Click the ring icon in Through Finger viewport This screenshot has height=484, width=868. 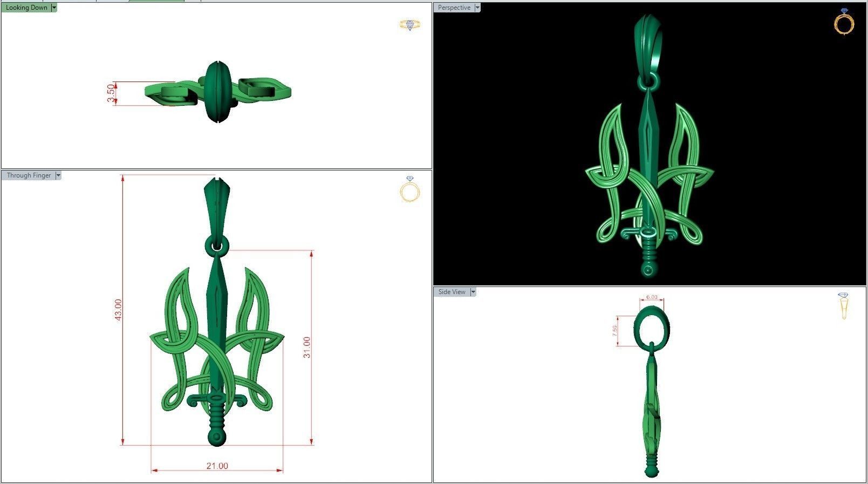(x=410, y=189)
